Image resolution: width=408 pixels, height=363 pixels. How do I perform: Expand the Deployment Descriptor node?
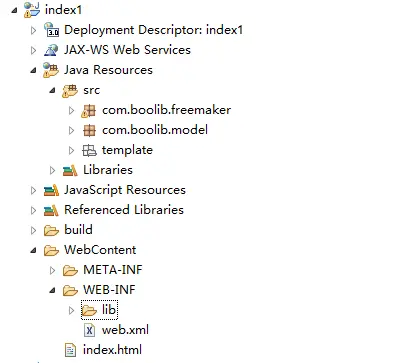click(33, 30)
